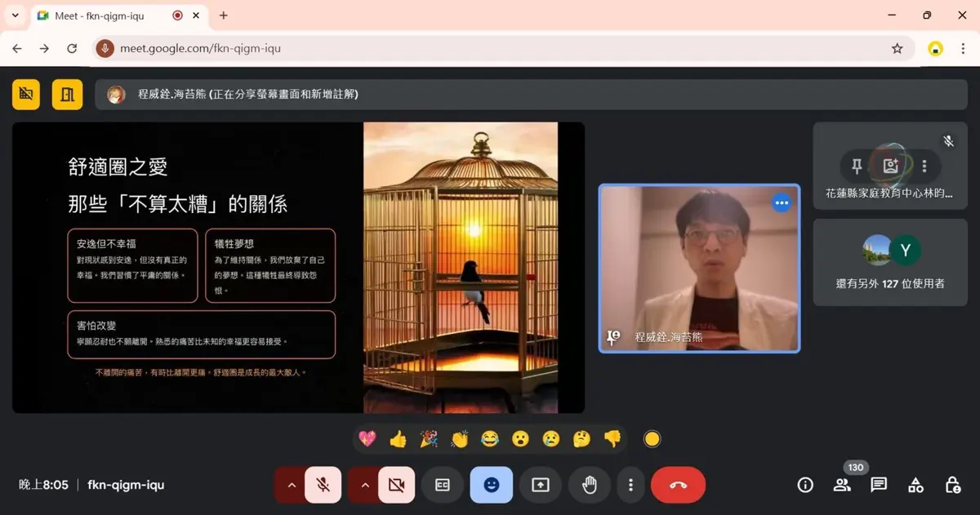Toggle the camera off button
This screenshot has width=980, height=515.
click(397, 485)
